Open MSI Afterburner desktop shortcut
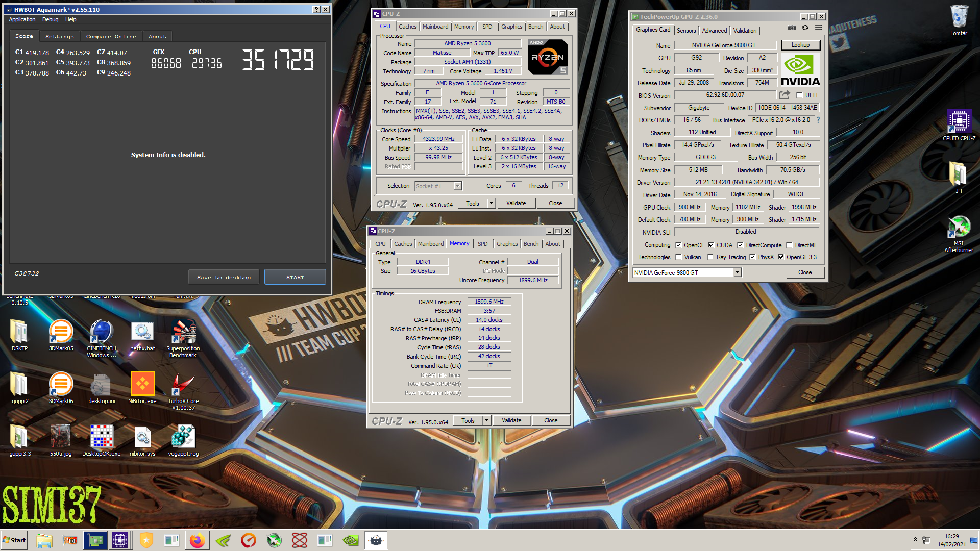This screenshot has width=980, height=551. click(x=959, y=234)
